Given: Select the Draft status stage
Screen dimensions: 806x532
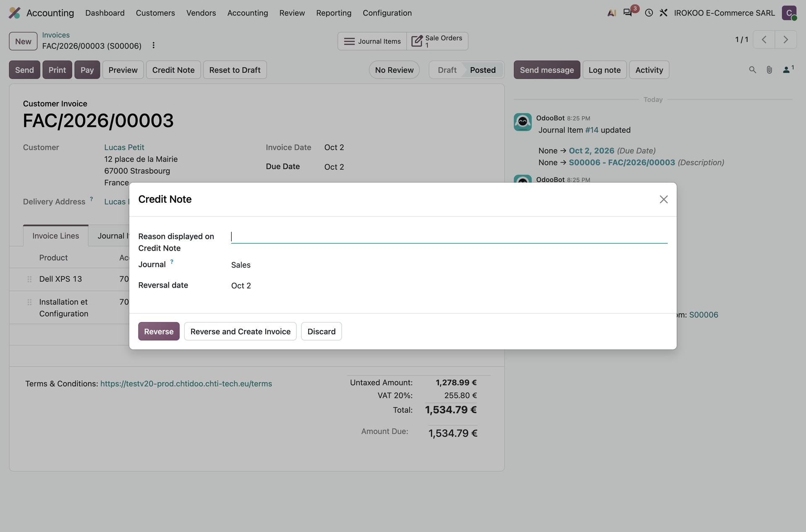Looking at the screenshot, I should (x=447, y=70).
